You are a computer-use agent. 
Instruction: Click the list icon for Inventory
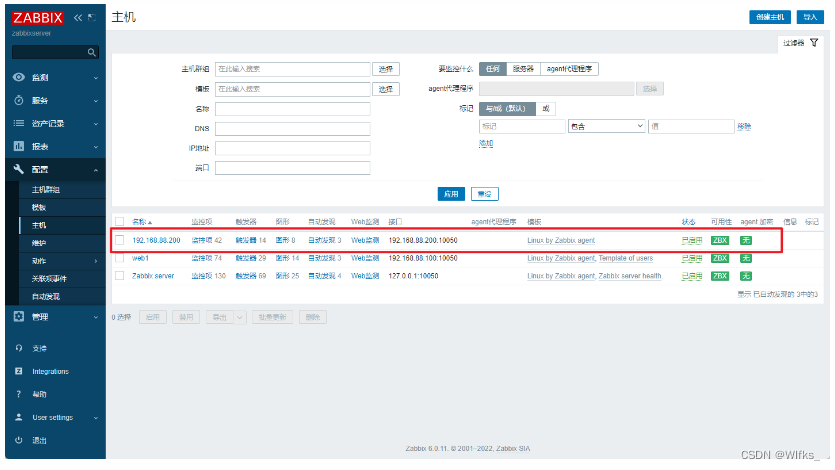coord(19,123)
